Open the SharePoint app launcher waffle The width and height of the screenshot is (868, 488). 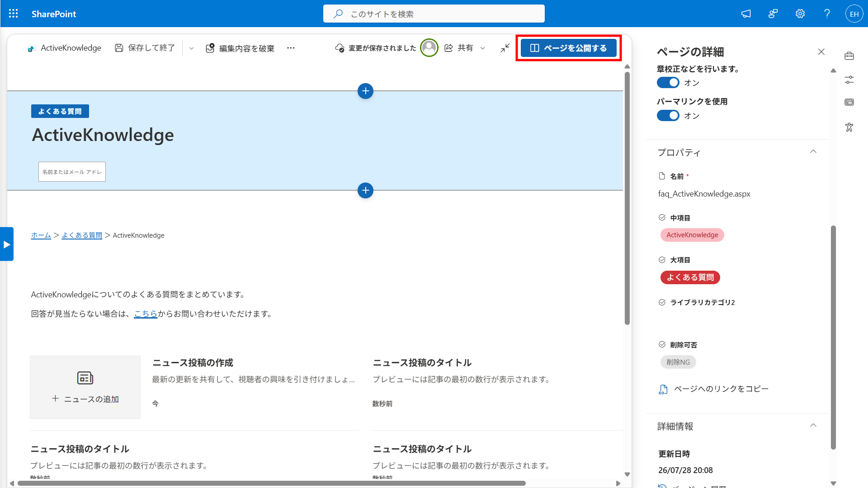click(x=14, y=14)
